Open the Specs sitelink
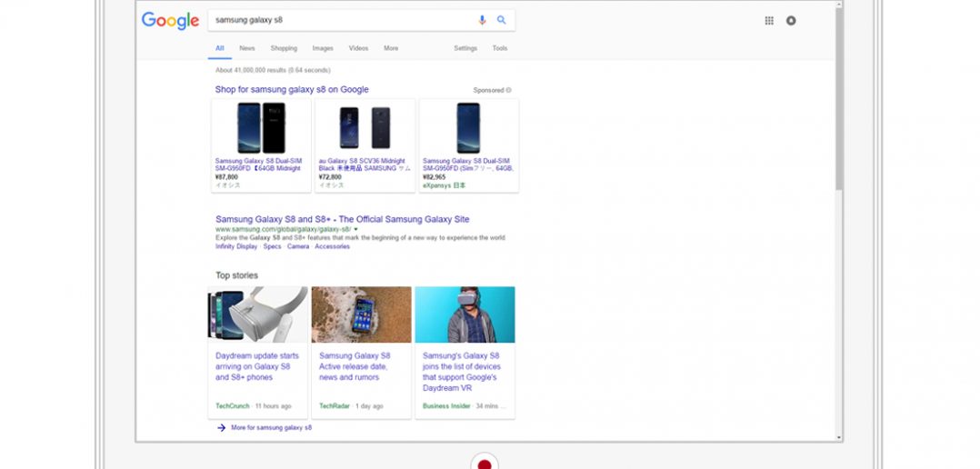The width and height of the screenshot is (980, 469). 272,246
